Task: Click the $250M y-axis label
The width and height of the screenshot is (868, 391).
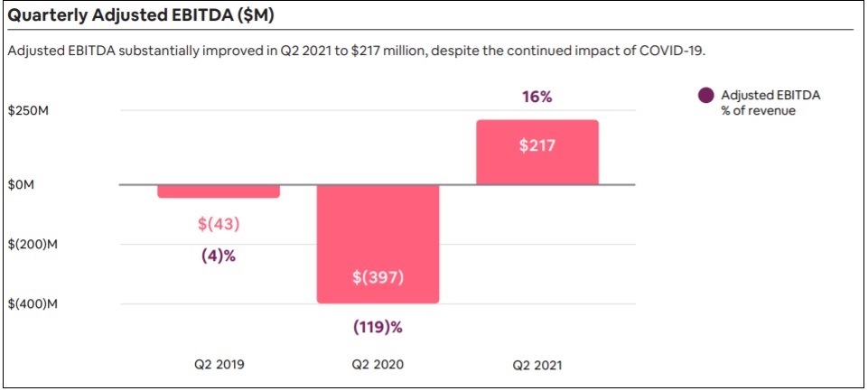Action: 28,110
